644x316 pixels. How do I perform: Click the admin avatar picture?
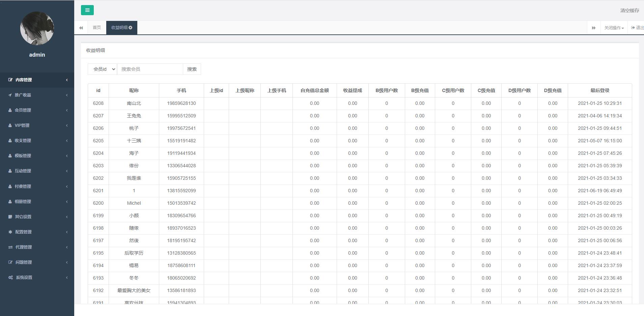37,28
